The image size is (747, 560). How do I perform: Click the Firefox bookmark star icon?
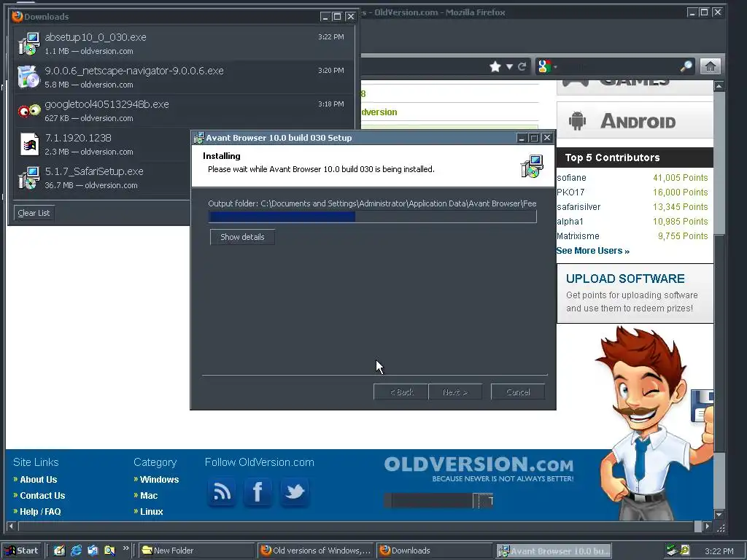(x=495, y=66)
